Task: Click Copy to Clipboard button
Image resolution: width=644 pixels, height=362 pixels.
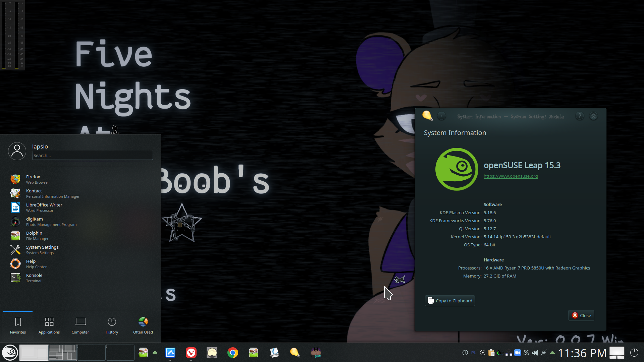Action: coord(450,301)
